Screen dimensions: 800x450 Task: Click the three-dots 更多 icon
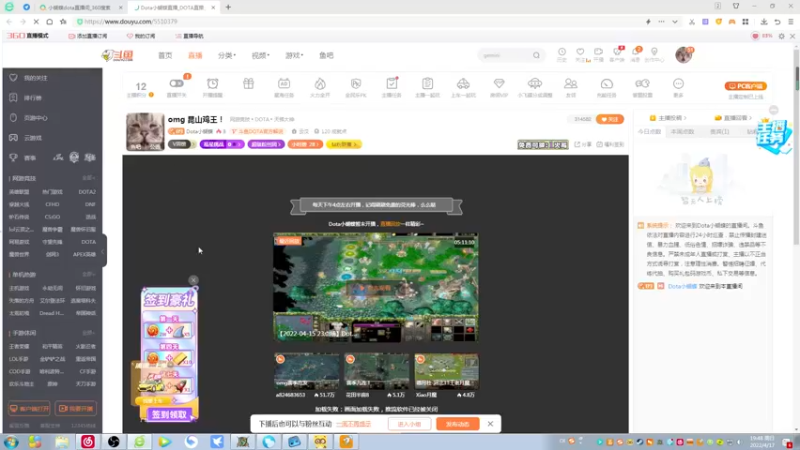[x=678, y=84]
